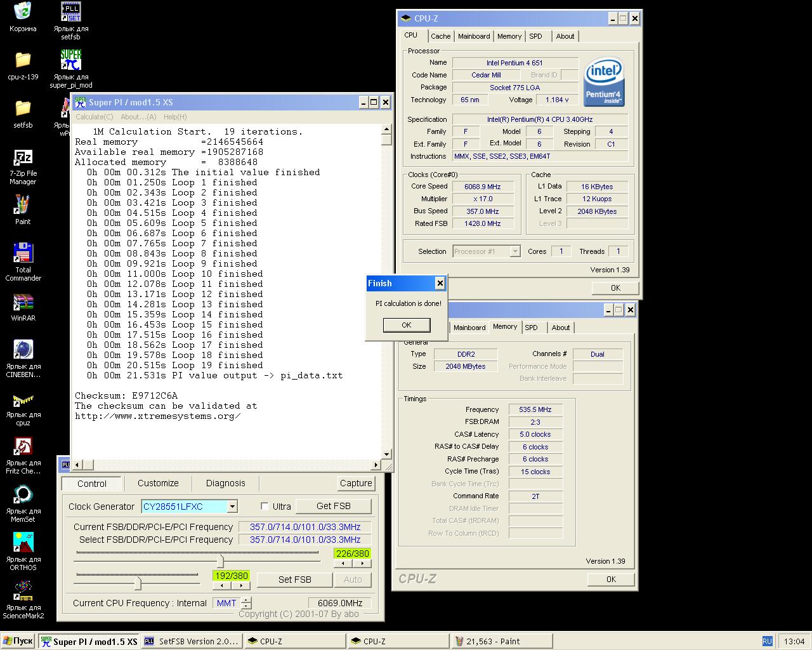The height and width of the screenshot is (650, 812).
Task: Open the About...(A) menu in Super PI
Action: (138, 117)
